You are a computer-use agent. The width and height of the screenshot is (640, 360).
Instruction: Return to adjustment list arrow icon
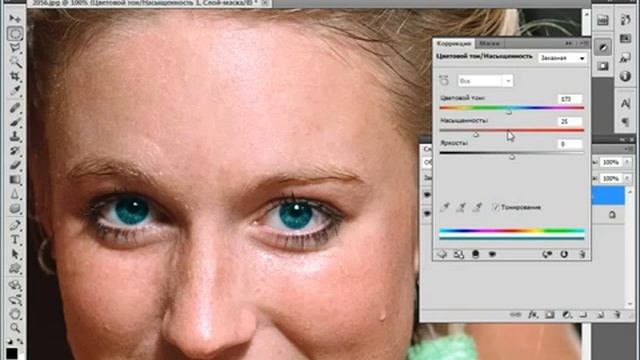[442, 254]
